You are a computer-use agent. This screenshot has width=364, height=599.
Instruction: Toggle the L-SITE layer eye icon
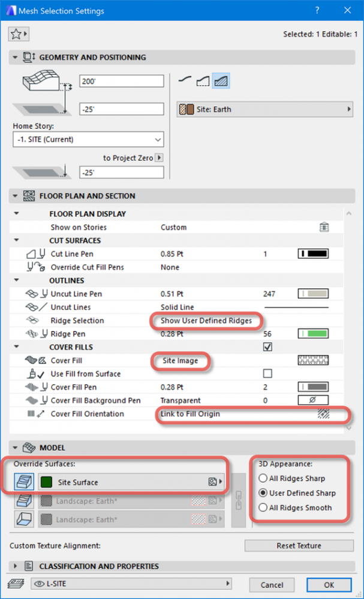[39, 584]
